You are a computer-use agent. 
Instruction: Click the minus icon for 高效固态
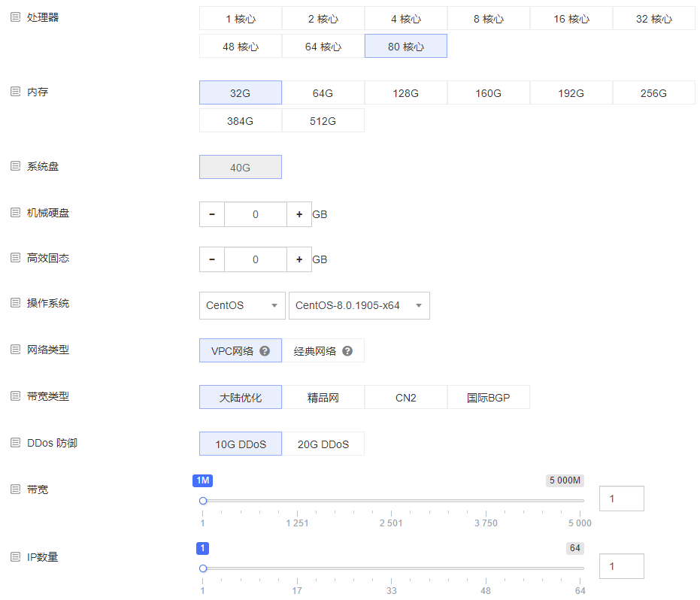pyautogui.click(x=211, y=259)
